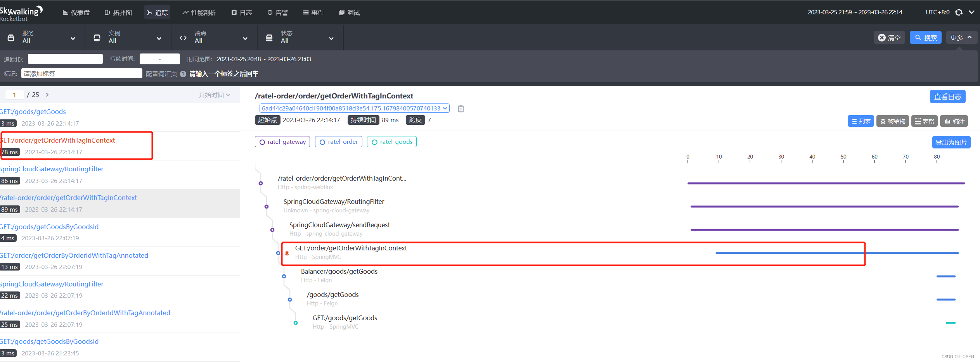Click the status stack icon
The image size is (980, 362).
pyautogui.click(x=269, y=38)
